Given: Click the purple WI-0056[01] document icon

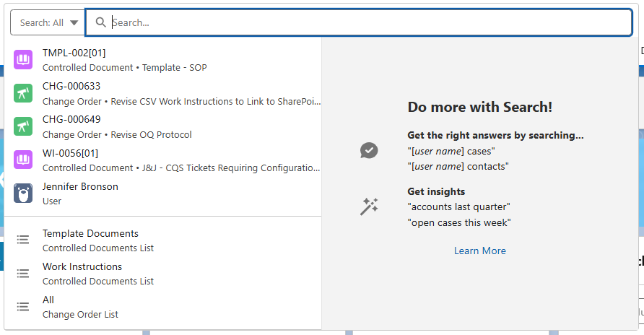Looking at the screenshot, I should point(23,160).
